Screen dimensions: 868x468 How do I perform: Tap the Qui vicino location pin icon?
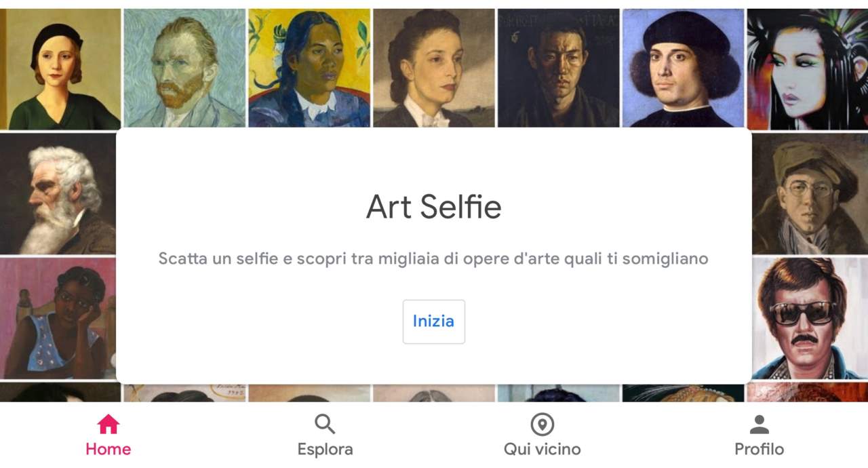coord(542,425)
